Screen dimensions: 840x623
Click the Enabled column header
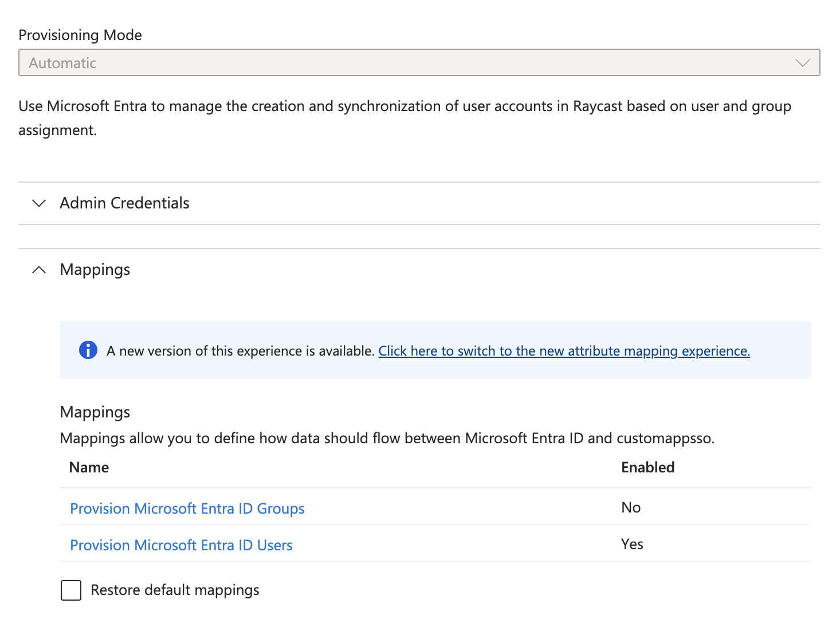tap(647, 467)
